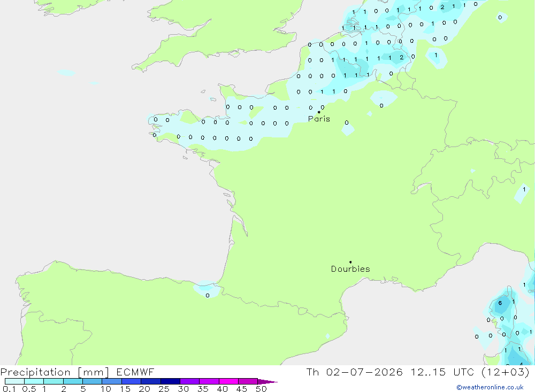Click the 12..15 UTC time text
535x392 pixels.
pos(442,372)
